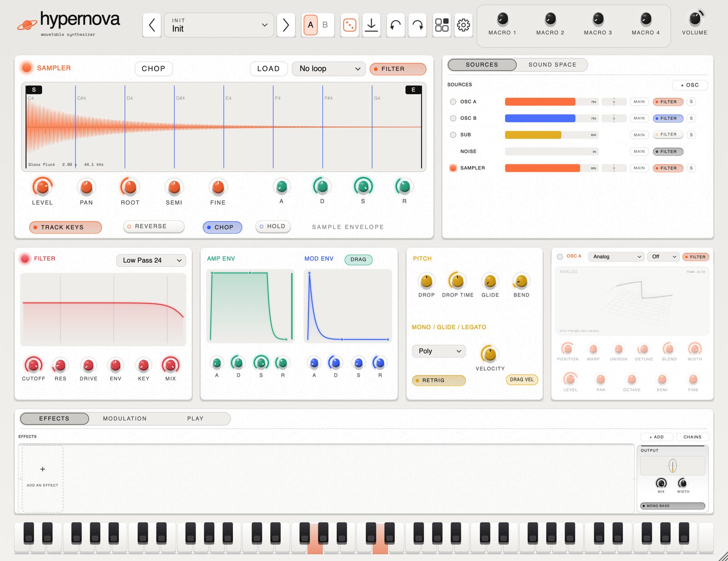Adjust the SUB yellow level slider
The height and width of the screenshot is (561, 728).
pos(552,135)
